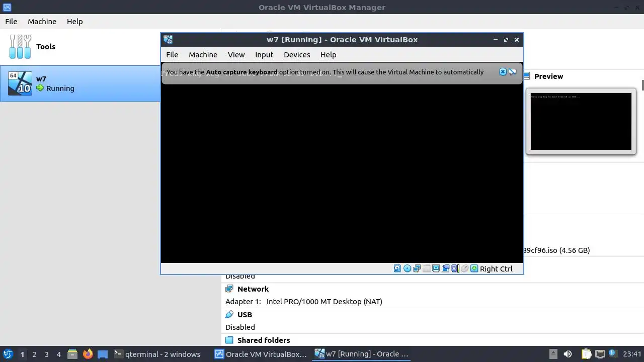
Task: Click the VM window title bar icon
Action: click(168, 40)
